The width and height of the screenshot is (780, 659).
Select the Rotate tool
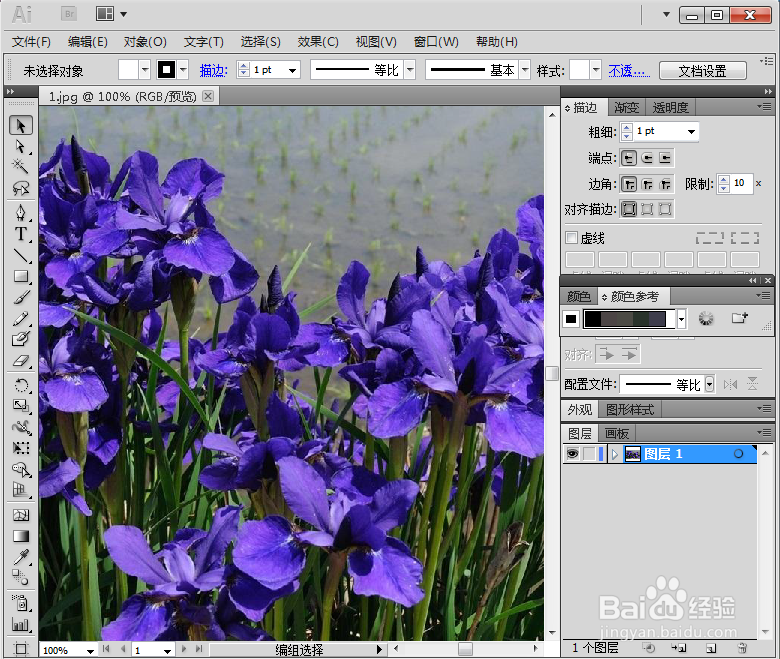pos(21,385)
